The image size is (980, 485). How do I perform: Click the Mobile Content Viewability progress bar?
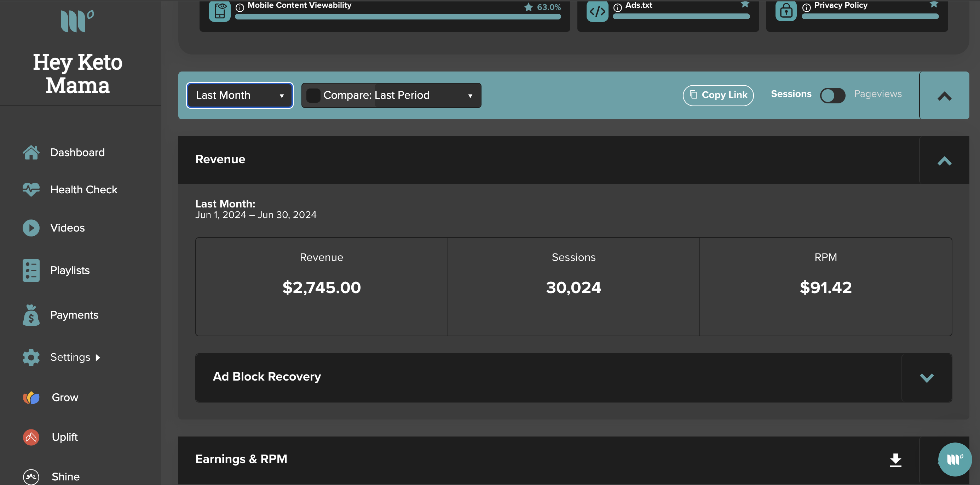(x=398, y=17)
